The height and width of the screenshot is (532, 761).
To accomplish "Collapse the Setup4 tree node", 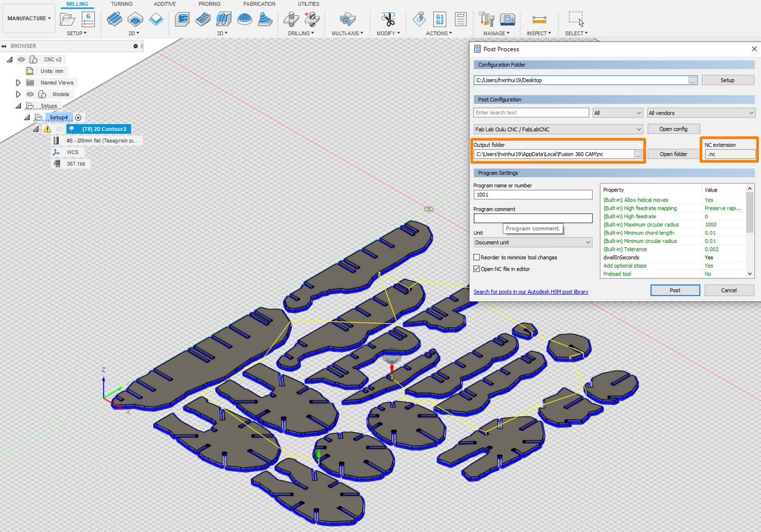I will (x=27, y=118).
